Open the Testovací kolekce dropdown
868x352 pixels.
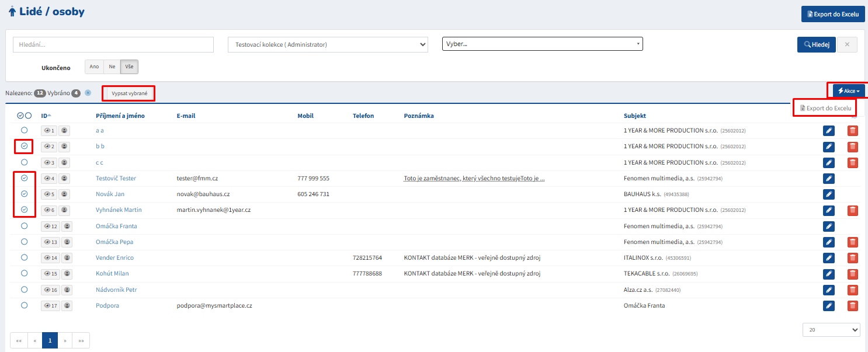pos(328,44)
